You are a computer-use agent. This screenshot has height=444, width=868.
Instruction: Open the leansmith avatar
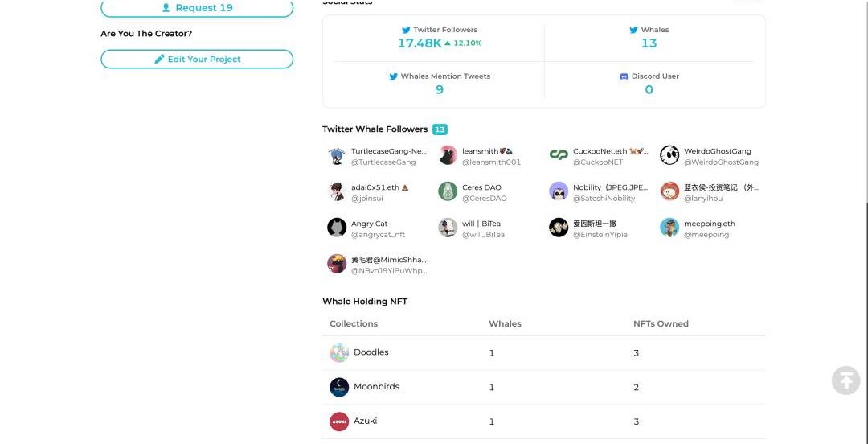[448, 155]
